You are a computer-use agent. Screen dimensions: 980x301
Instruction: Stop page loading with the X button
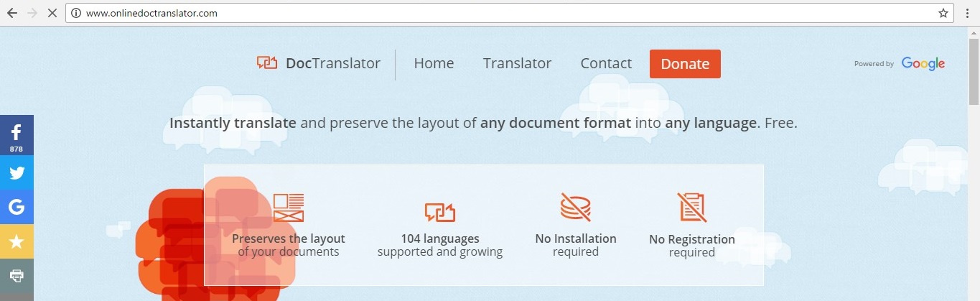coord(54,13)
